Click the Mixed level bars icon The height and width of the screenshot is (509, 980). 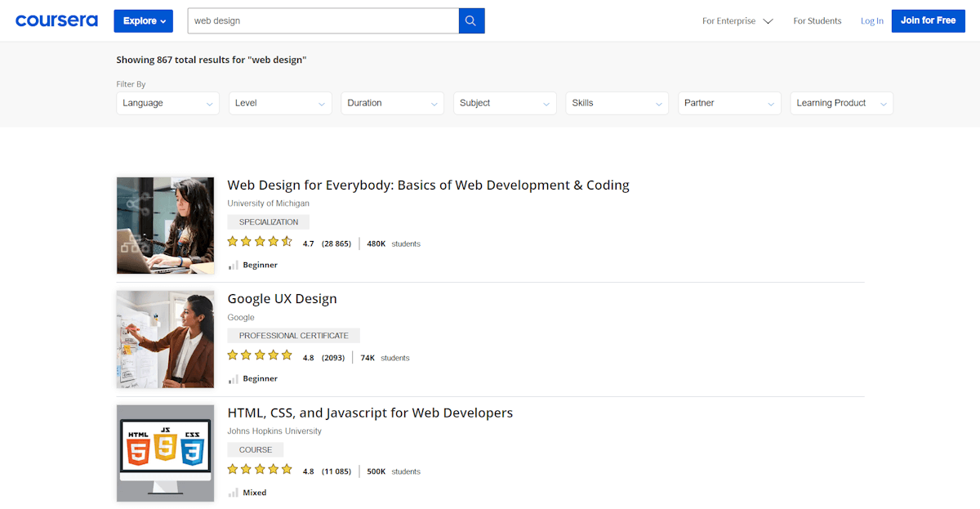[234, 492]
